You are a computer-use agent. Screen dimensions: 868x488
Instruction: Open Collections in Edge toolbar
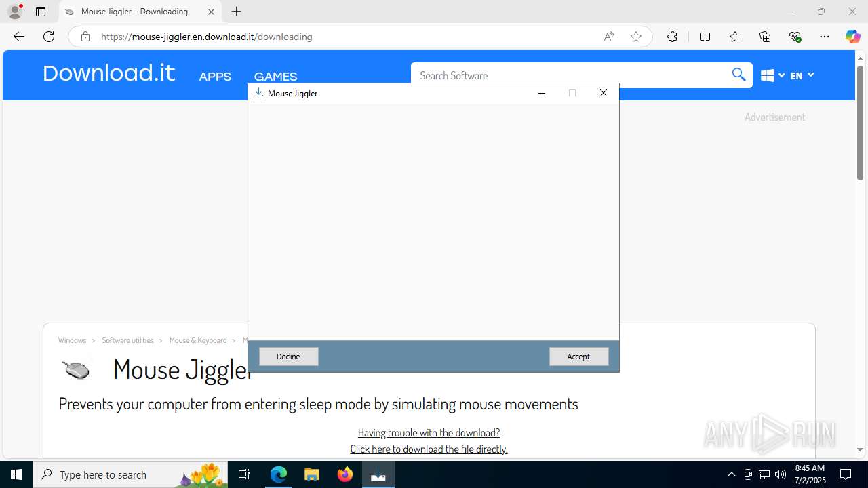click(765, 37)
